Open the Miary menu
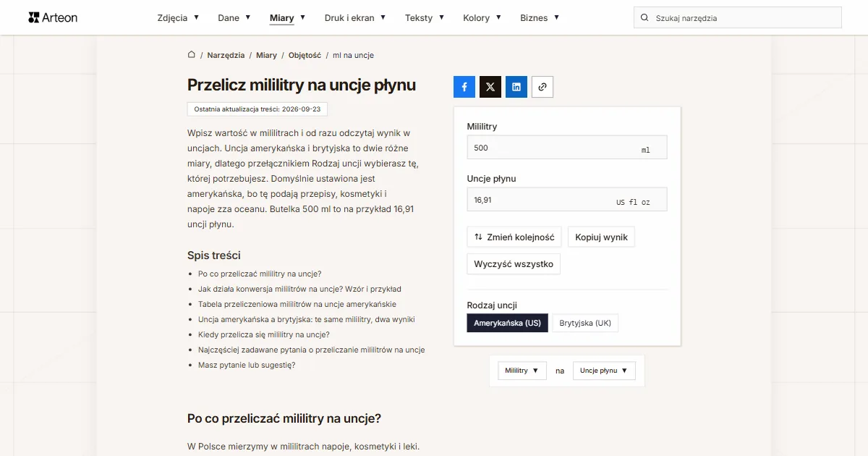 (x=287, y=18)
